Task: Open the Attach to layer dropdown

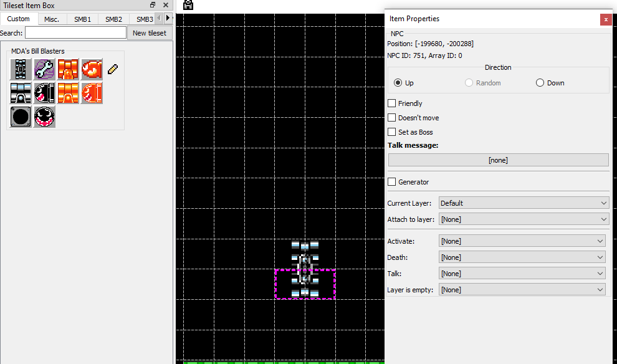Action: point(524,219)
